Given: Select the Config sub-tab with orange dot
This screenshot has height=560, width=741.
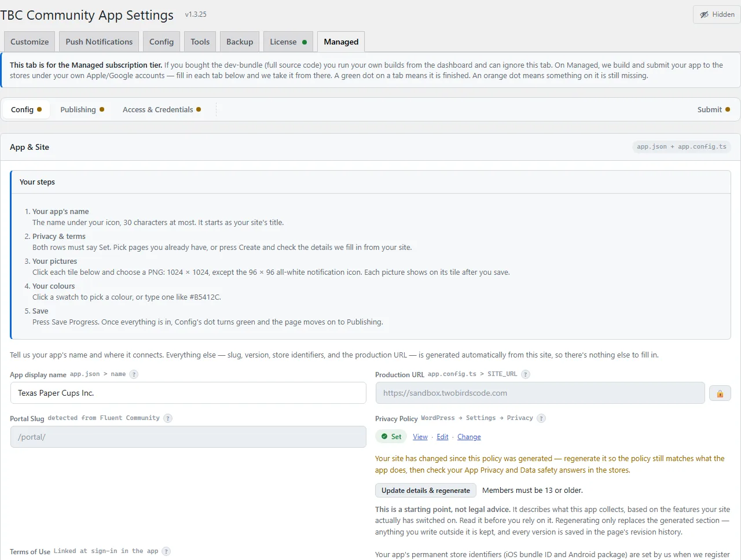Looking at the screenshot, I should click(x=26, y=109).
